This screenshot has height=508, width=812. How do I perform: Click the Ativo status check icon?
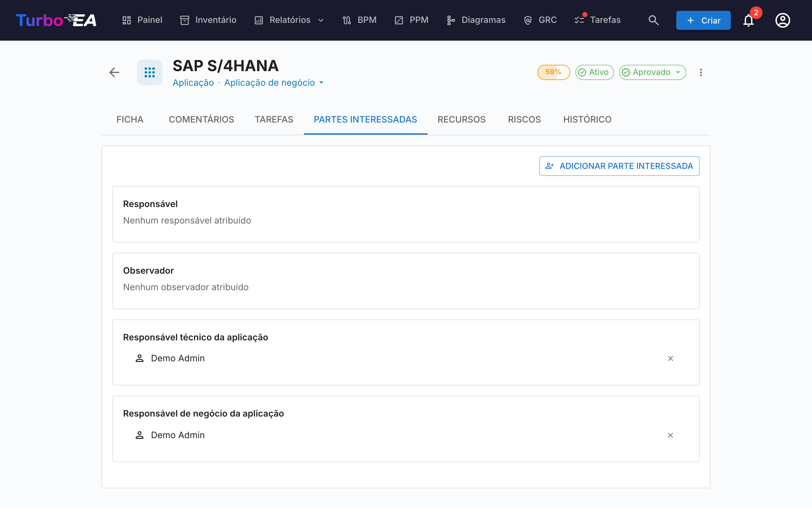point(582,72)
